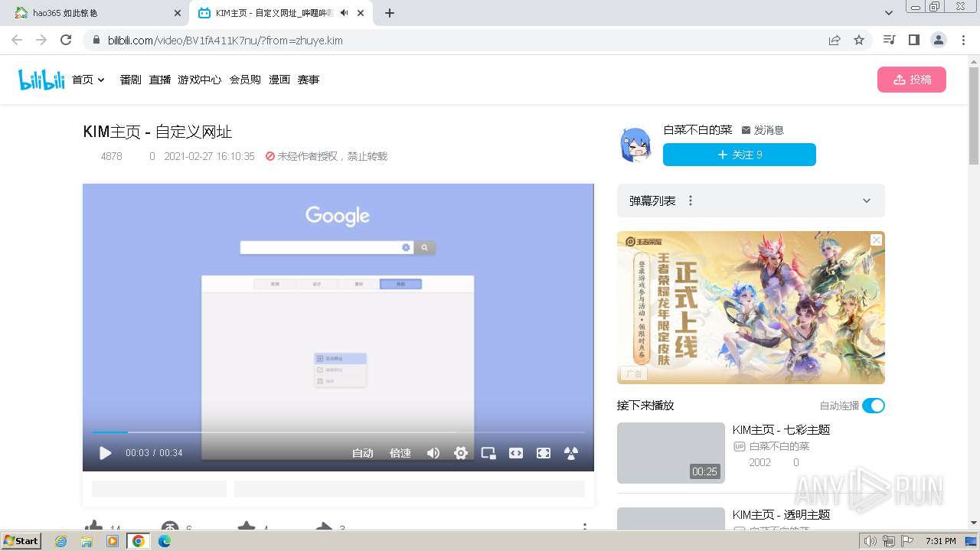
Task: Play the video
Action: coord(106,453)
